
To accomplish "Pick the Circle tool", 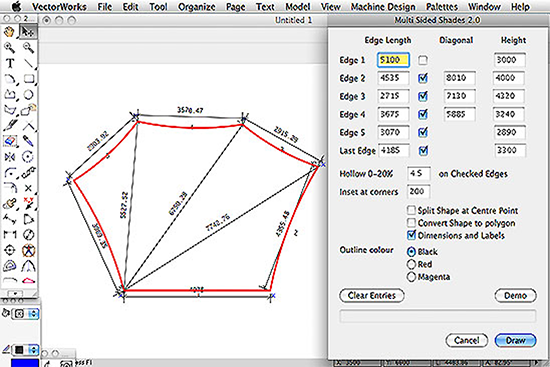I will (x=28, y=94).
